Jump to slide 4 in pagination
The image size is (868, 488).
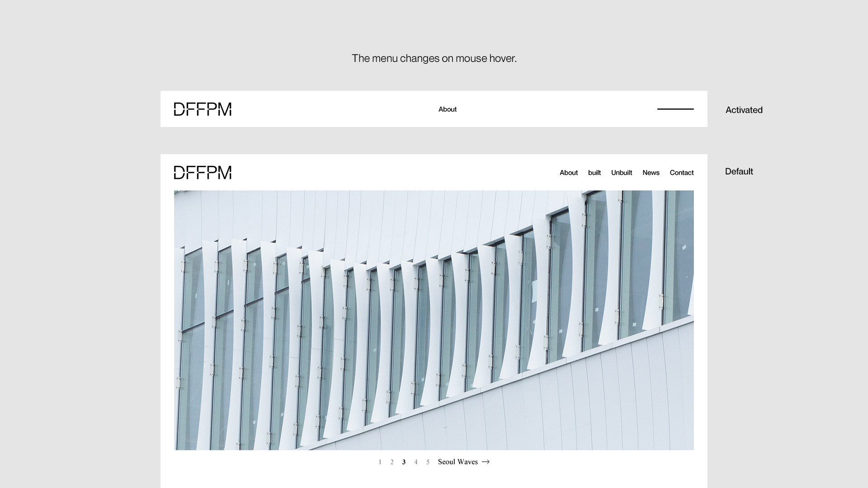(x=416, y=462)
